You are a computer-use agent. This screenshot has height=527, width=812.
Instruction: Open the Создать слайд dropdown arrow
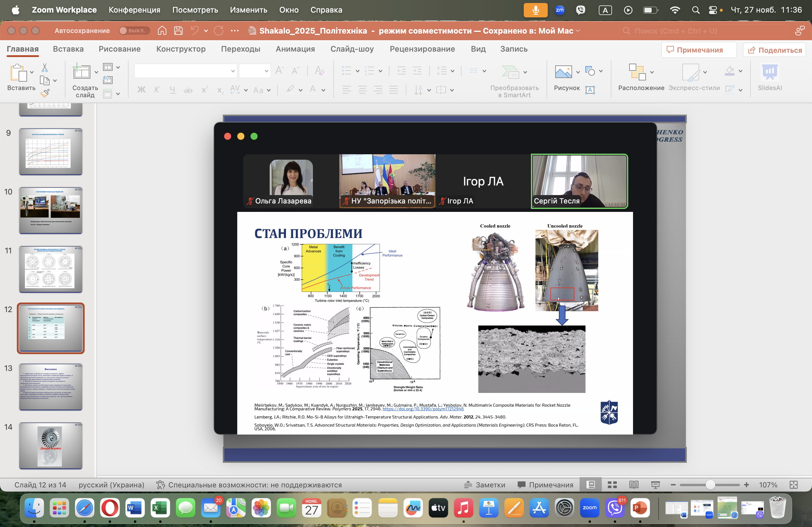pos(96,72)
